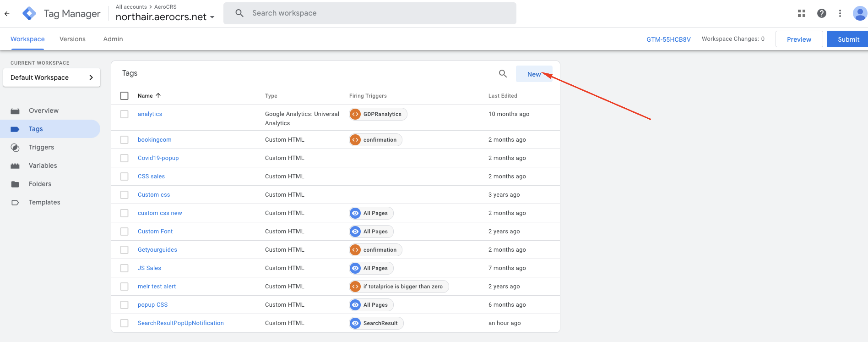The height and width of the screenshot is (342, 868).
Task: Open the meir test alert tag
Action: pyautogui.click(x=157, y=287)
